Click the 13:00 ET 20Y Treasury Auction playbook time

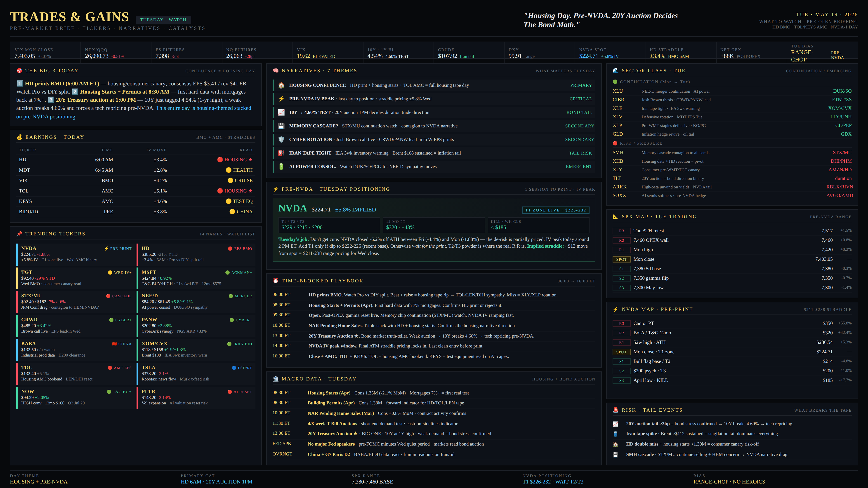pyautogui.click(x=281, y=336)
